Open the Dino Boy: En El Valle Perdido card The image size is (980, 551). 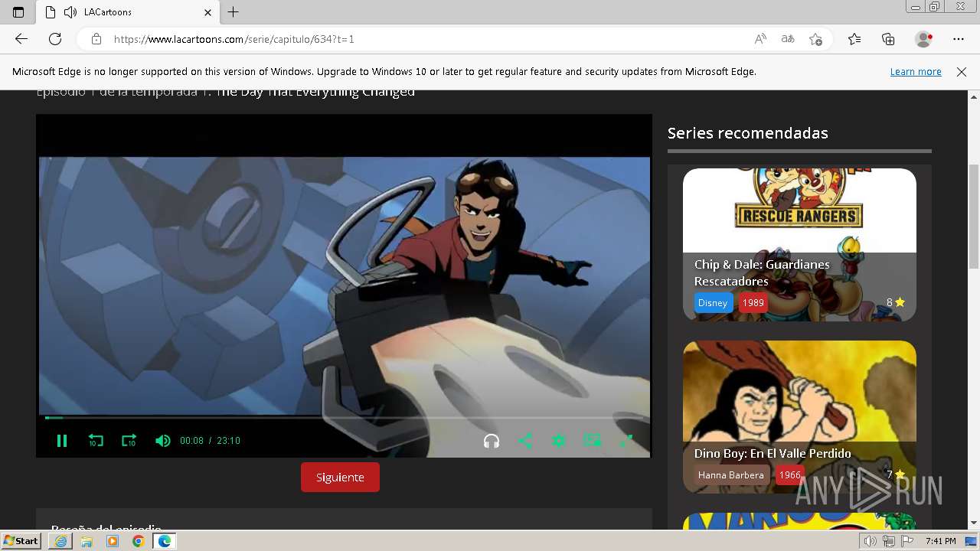point(799,417)
